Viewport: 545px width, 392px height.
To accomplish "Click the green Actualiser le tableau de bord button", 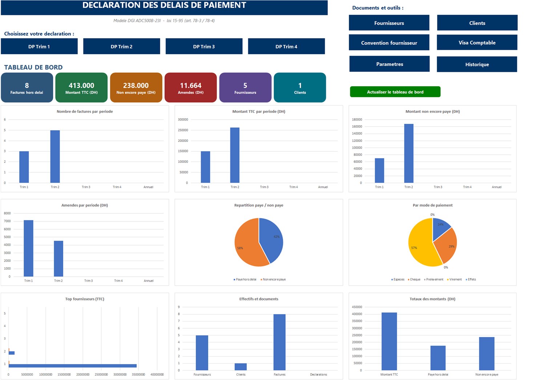I will [395, 92].
